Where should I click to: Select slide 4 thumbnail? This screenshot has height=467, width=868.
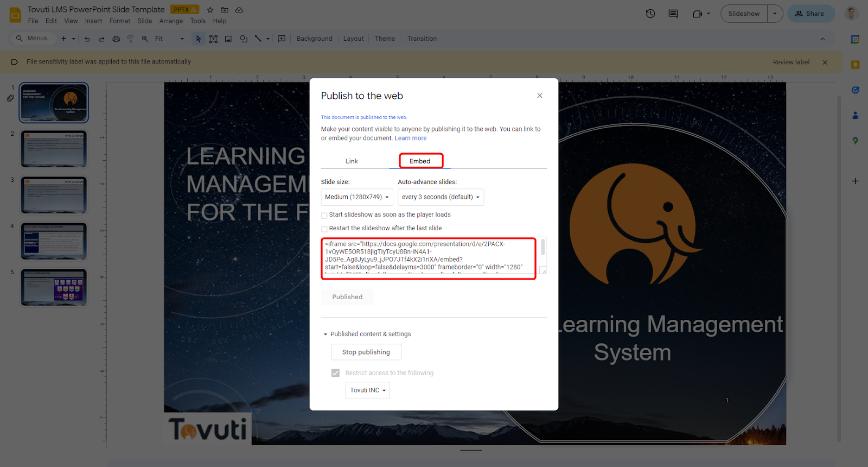tap(54, 241)
